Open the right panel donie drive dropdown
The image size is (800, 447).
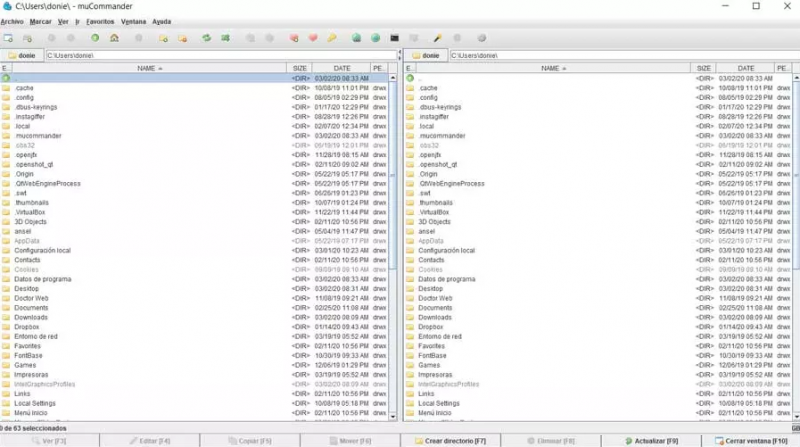(x=426, y=55)
